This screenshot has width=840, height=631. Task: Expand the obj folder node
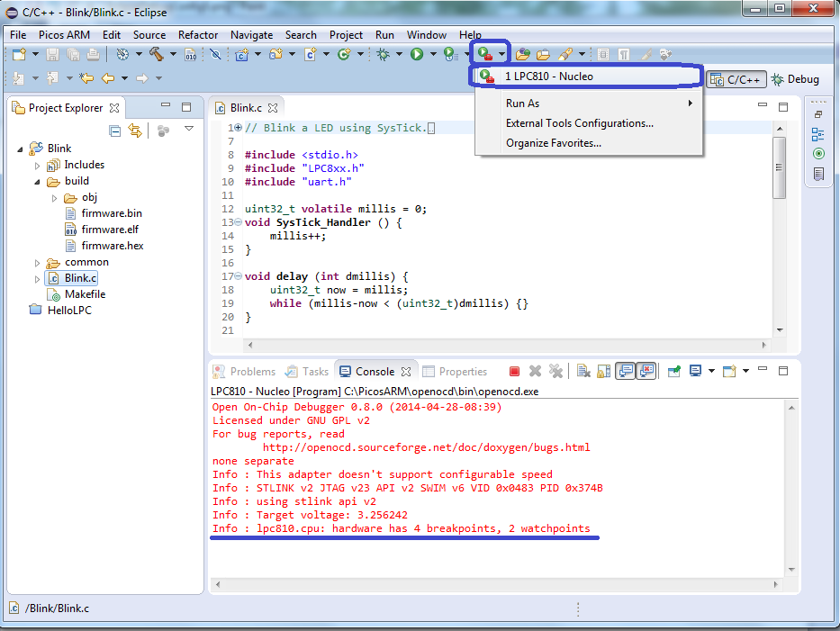point(54,198)
